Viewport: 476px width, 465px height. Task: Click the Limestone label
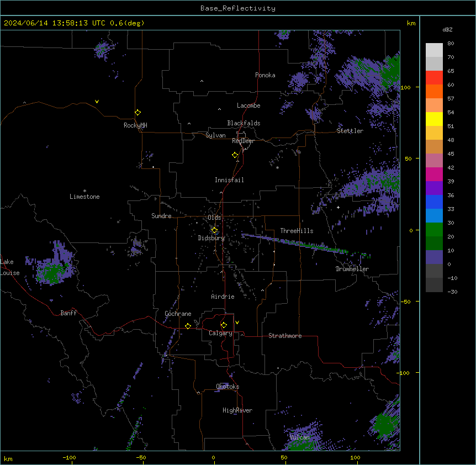tap(84, 197)
